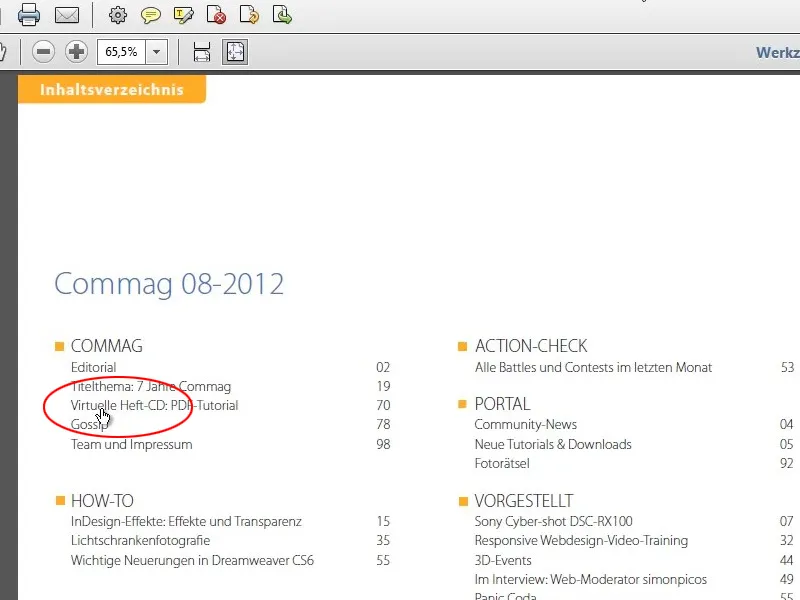Open Im Interview: Web-Moderator simonpicos
The image size is (800, 600).
click(591, 580)
